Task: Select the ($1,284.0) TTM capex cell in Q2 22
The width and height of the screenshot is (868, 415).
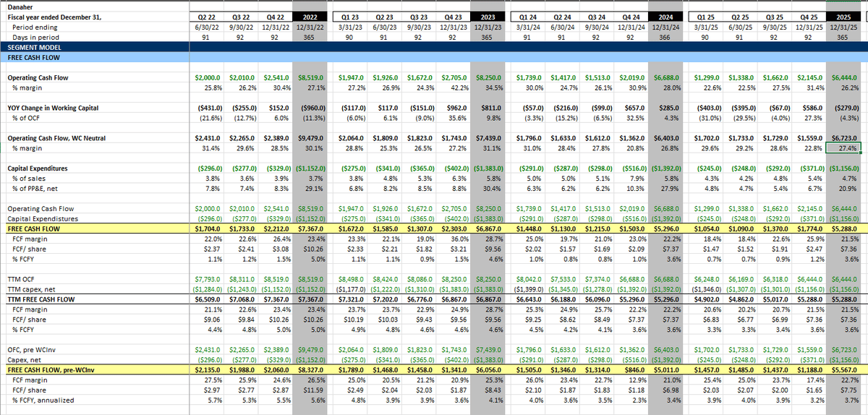Action: pos(210,288)
